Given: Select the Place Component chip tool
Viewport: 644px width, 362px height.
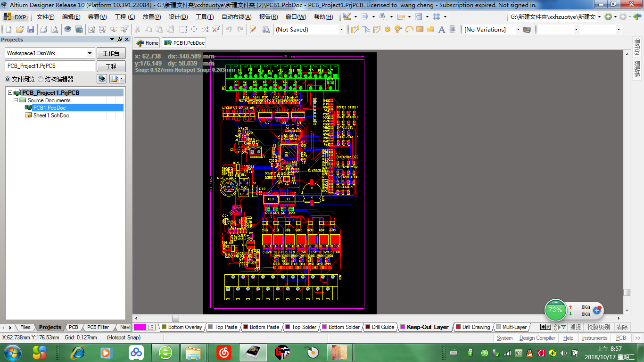Looking at the screenshot, I should (453, 29).
